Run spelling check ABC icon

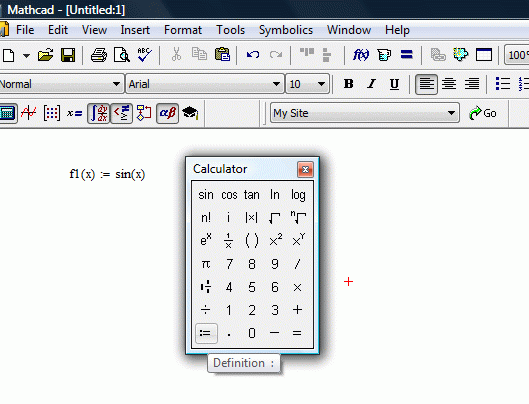tap(144, 55)
